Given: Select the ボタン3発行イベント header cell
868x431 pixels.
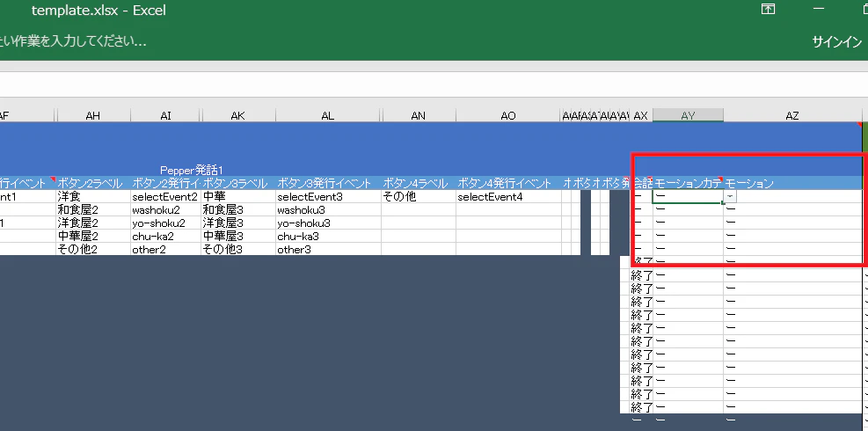Looking at the screenshot, I should point(328,183).
